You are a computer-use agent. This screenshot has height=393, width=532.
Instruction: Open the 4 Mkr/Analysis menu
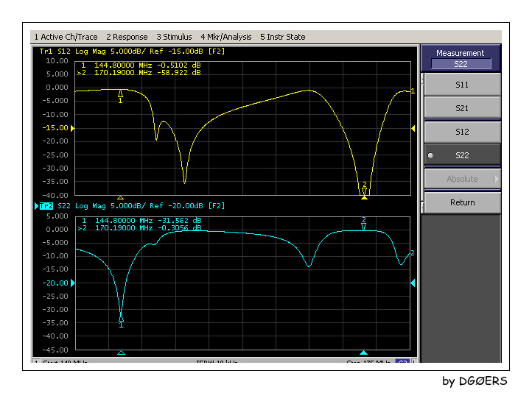226,37
